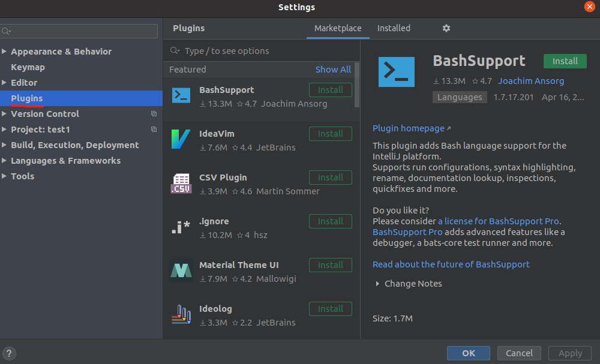Install Material Theme UI plugin
This screenshot has width=600, height=364.
tap(331, 265)
